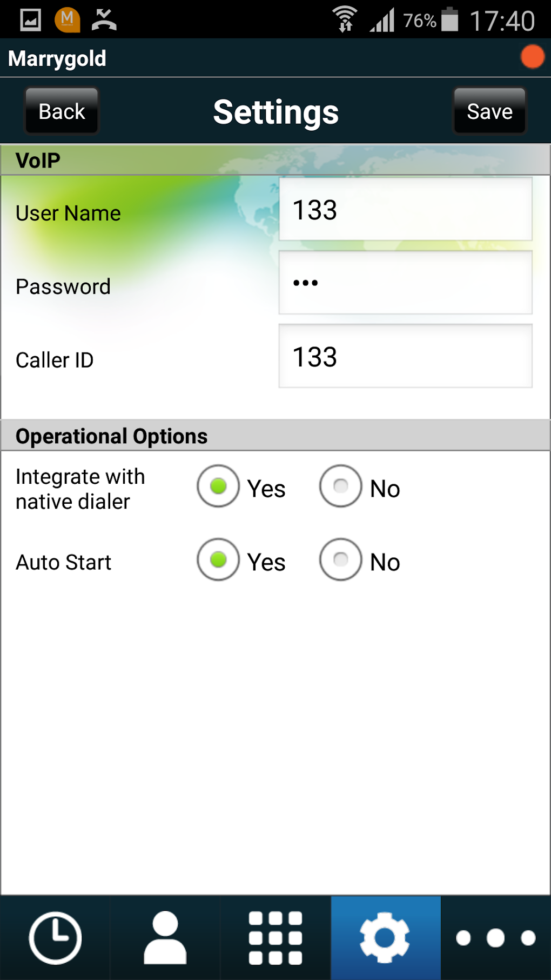Open call history clock icon
The image size is (551, 980).
[55, 938]
